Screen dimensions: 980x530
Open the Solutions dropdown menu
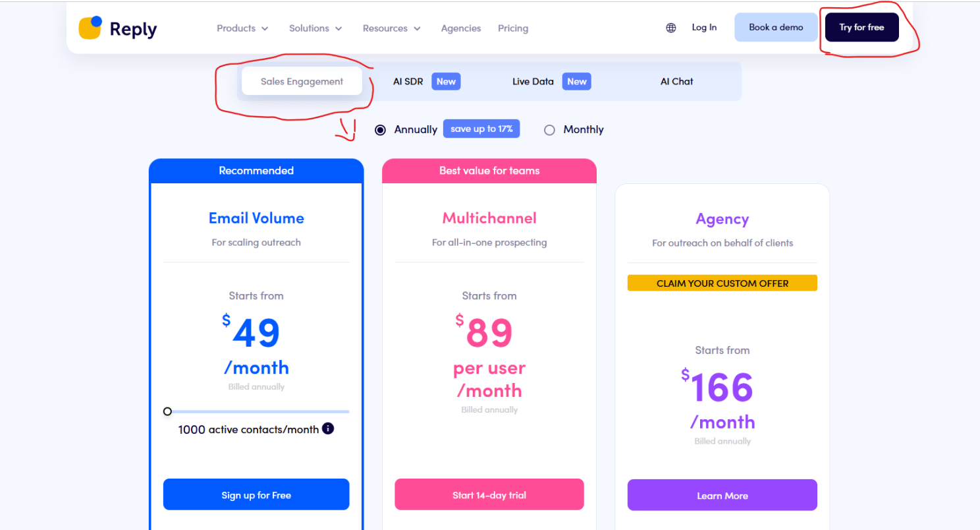coord(315,28)
